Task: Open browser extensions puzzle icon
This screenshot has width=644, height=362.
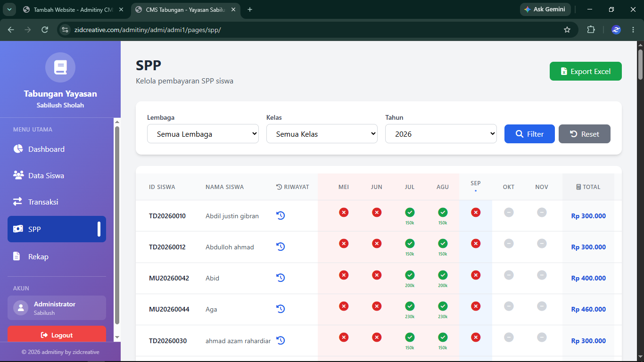Action: pyautogui.click(x=591, y=30)
